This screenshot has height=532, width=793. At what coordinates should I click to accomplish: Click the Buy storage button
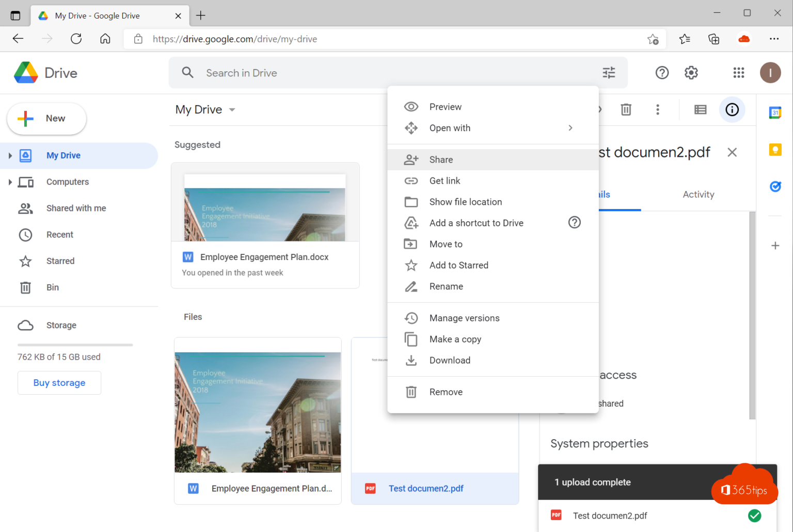tap(59, 382)
